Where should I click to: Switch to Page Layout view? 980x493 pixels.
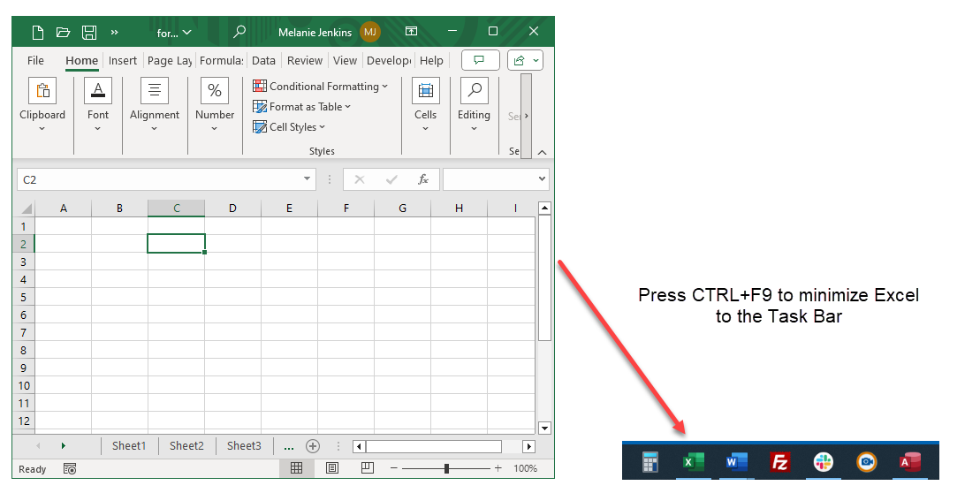pyautogui.click(x=332, y=468)
